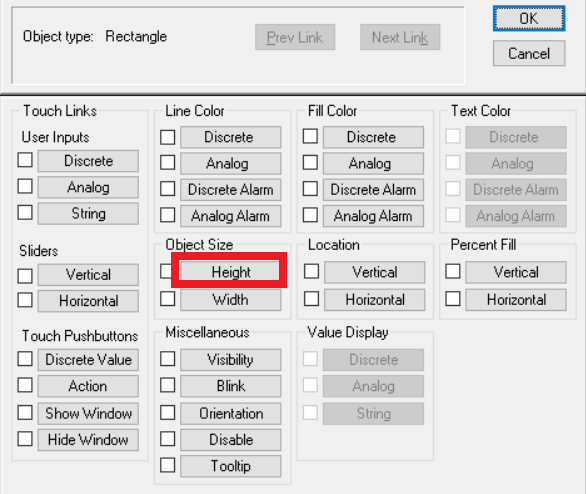This screenshot has height=494, width=586.
Task: Tick Fill Color Analog Alarm checkbox
Action: pyautogui.click(x=310, y=215)
